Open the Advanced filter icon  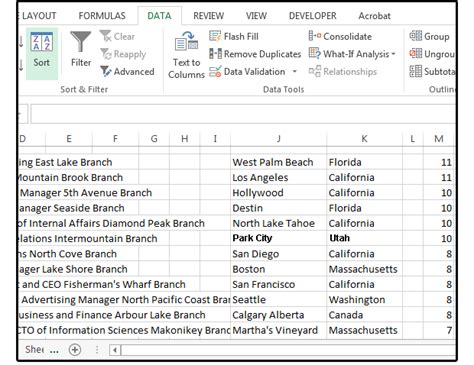[x=106, y=71]
